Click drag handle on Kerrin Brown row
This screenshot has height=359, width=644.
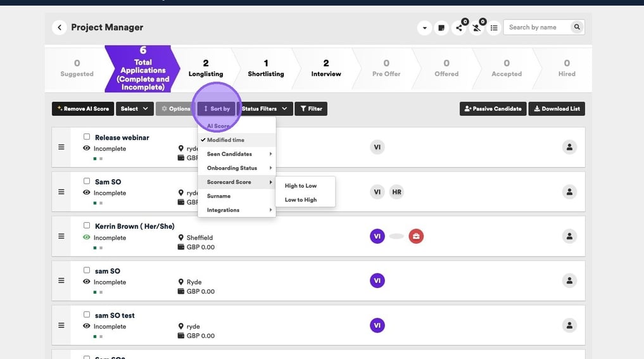[61, 236]
